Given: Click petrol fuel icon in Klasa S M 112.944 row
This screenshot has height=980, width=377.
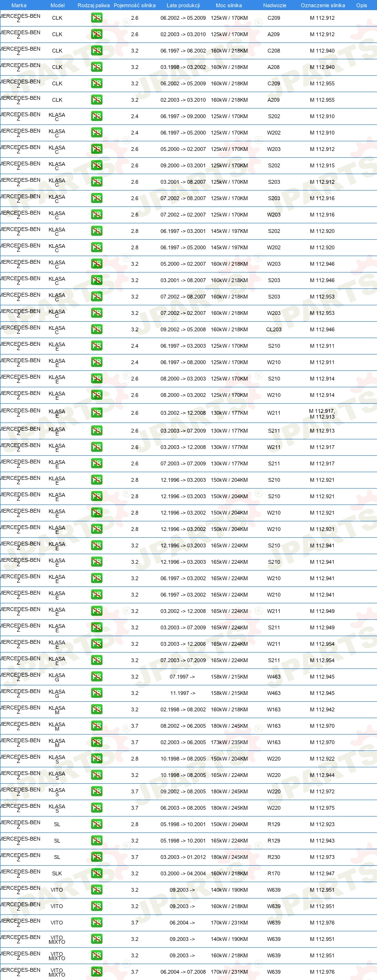Looking at the screenshot, I should [x=97, y=775].
